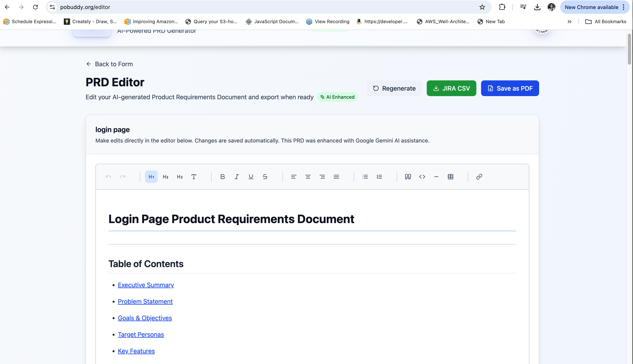Image resolution: width=633 pixels, height=364 pixels.
Task: Click the page vertical scrollbar
Action: point(629,49)
